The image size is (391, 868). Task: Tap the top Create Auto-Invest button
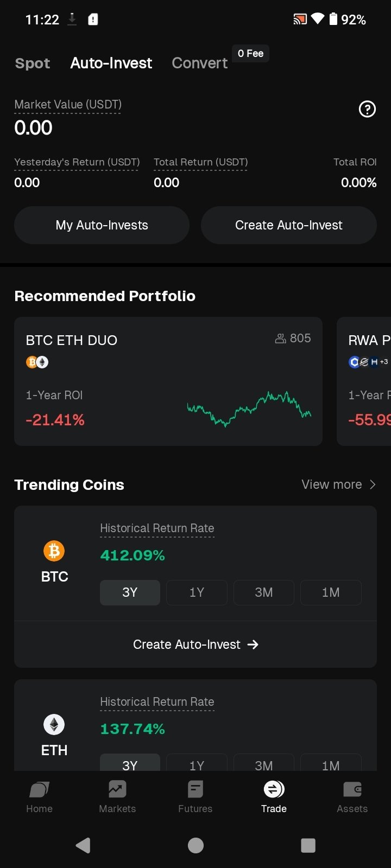(288, 225)
